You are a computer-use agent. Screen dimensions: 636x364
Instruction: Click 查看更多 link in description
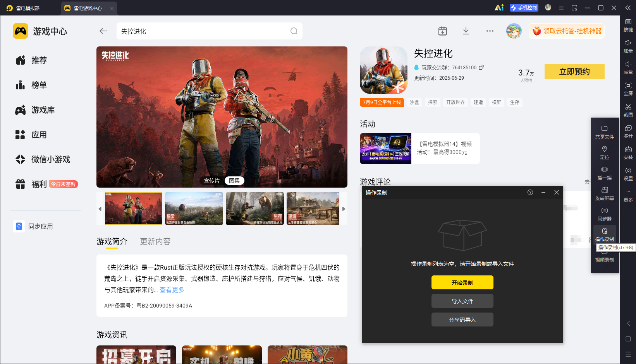[172, 290]
